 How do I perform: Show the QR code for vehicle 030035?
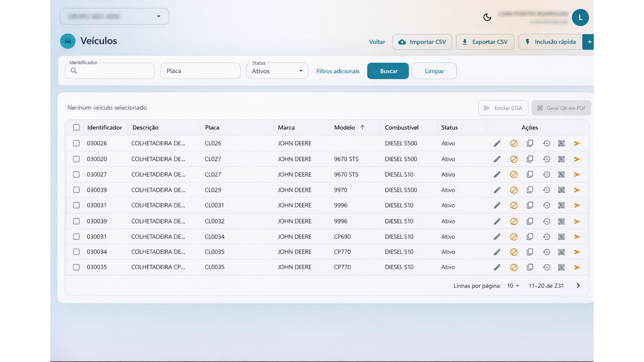pos(561,267)
